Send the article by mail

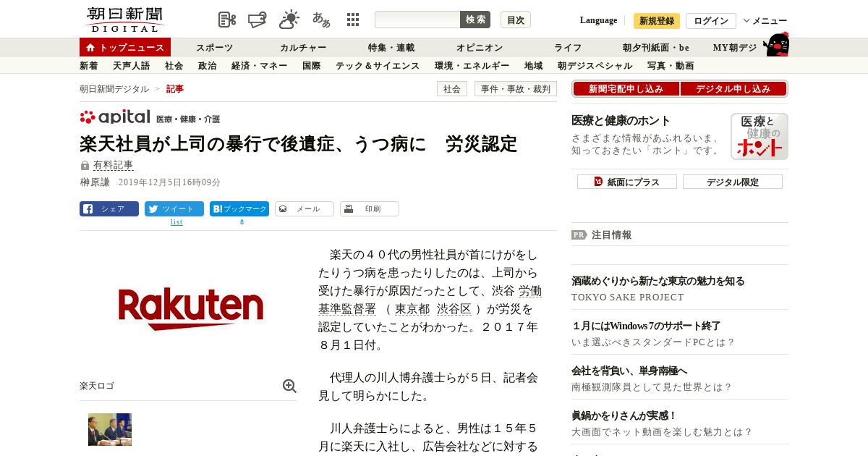(305, 209)
